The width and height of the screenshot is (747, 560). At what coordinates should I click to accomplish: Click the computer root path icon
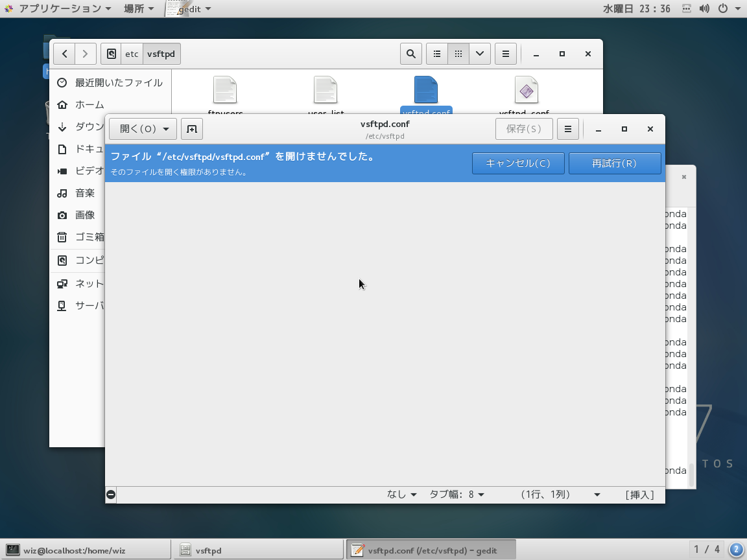coord(111,54)
